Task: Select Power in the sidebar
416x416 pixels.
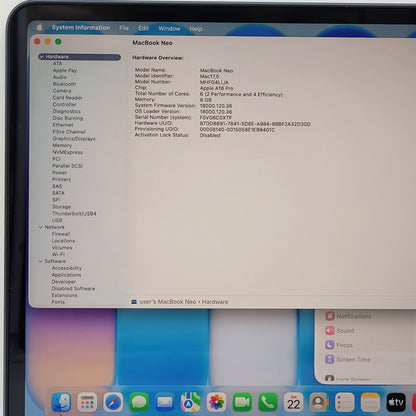Action: pyautogui.click(x=60, y=173)
